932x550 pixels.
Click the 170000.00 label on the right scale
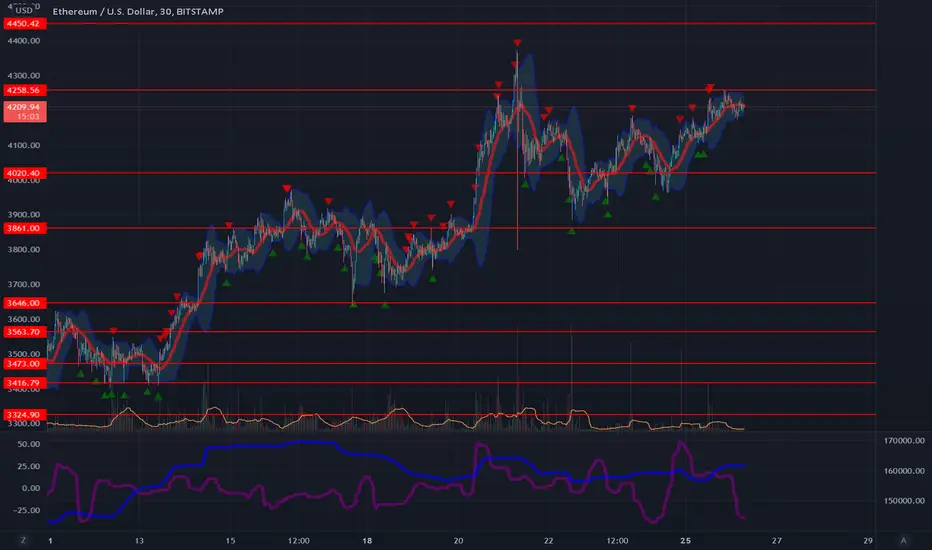[904, 441]
